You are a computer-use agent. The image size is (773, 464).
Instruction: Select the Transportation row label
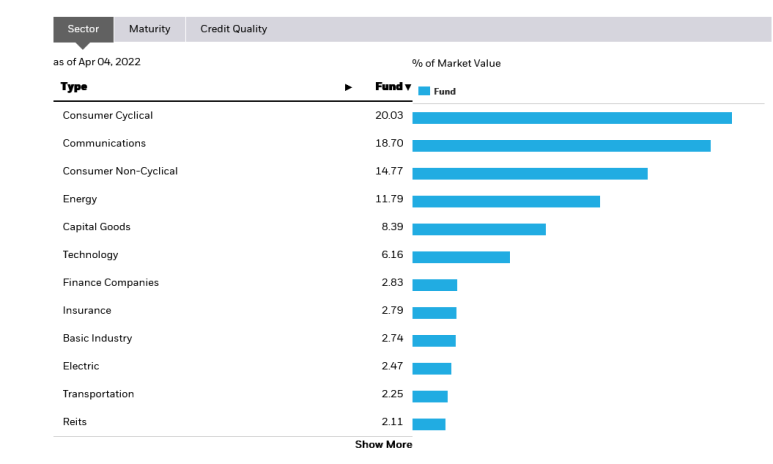(98, 394)
